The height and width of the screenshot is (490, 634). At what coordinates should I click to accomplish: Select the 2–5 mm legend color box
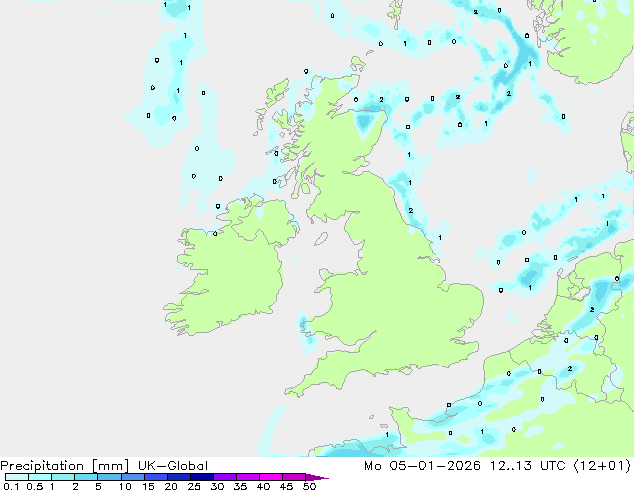tap(86, 477)
